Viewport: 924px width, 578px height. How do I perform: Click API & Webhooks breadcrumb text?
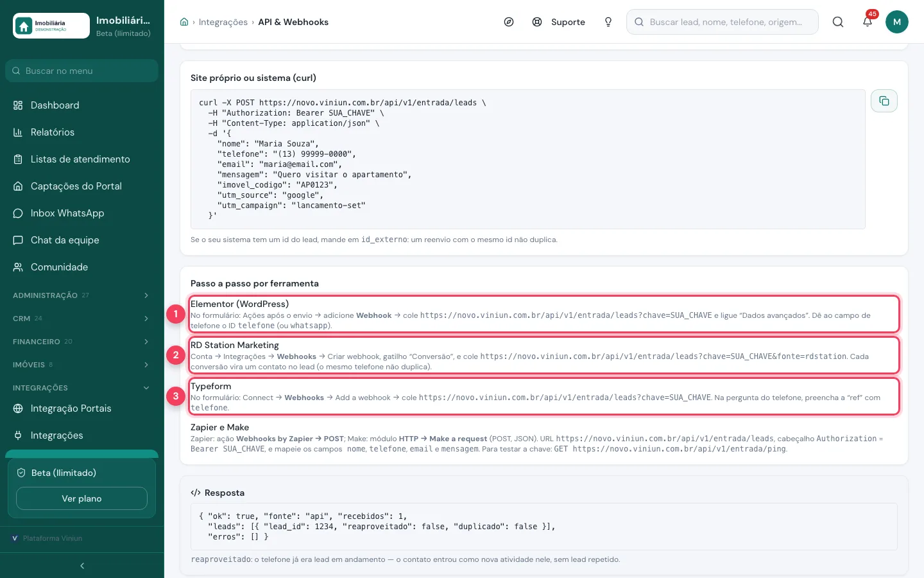coord(293,22)
